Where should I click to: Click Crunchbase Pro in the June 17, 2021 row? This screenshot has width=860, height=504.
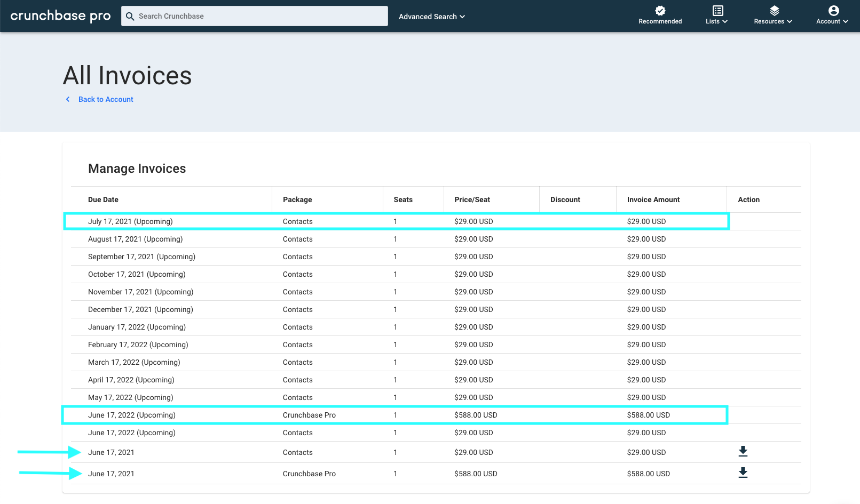(x=309, y=474)
